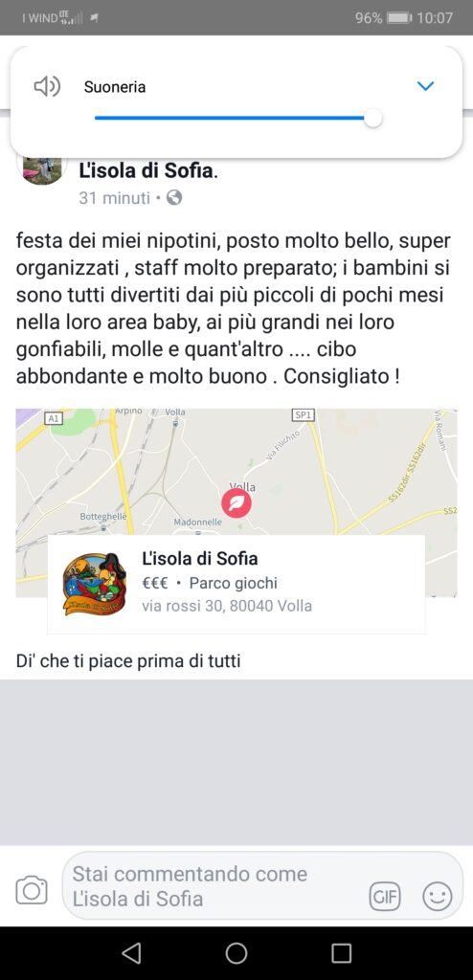This screenshot has width=473, height=980.
Task: Expand the volume panel with the chevron
Action: coord(425,86)
